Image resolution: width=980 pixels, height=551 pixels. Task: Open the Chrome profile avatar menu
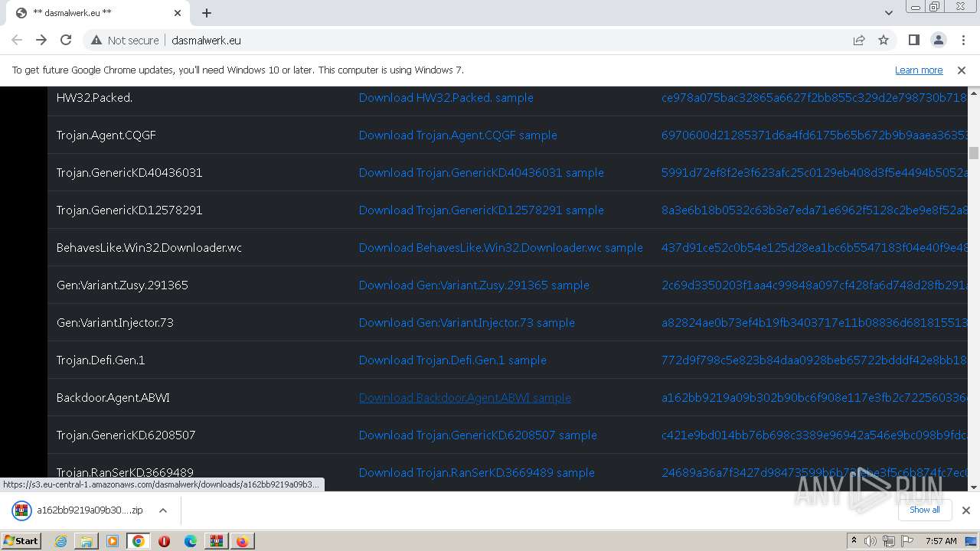tap(938, 40)
